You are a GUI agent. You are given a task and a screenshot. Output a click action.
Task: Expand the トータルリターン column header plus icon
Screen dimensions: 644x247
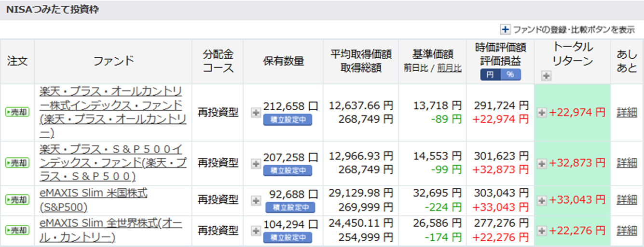tap(546, 75)
